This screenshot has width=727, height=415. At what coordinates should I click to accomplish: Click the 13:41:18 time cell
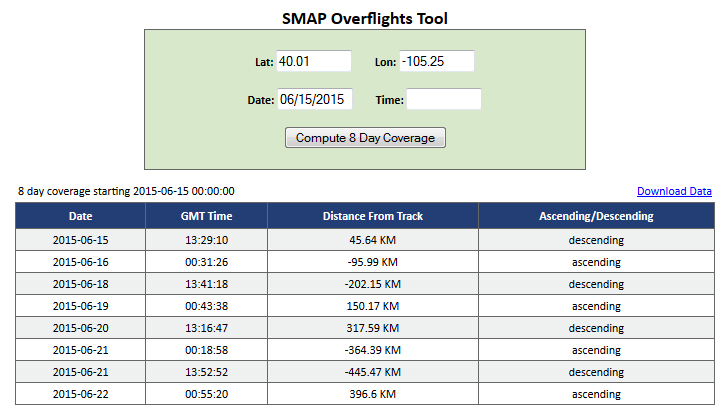[x=206, y=284]
